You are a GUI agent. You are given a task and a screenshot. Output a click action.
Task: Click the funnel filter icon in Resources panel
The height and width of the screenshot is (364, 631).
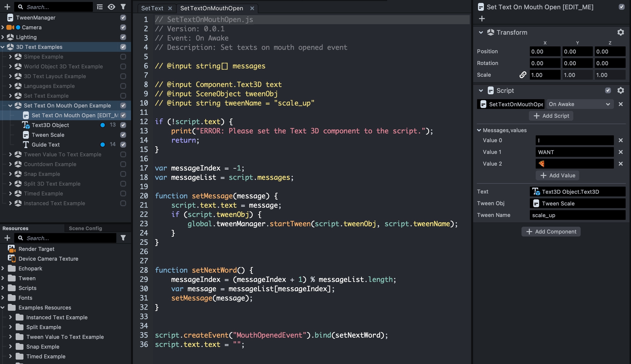(123, 238)
